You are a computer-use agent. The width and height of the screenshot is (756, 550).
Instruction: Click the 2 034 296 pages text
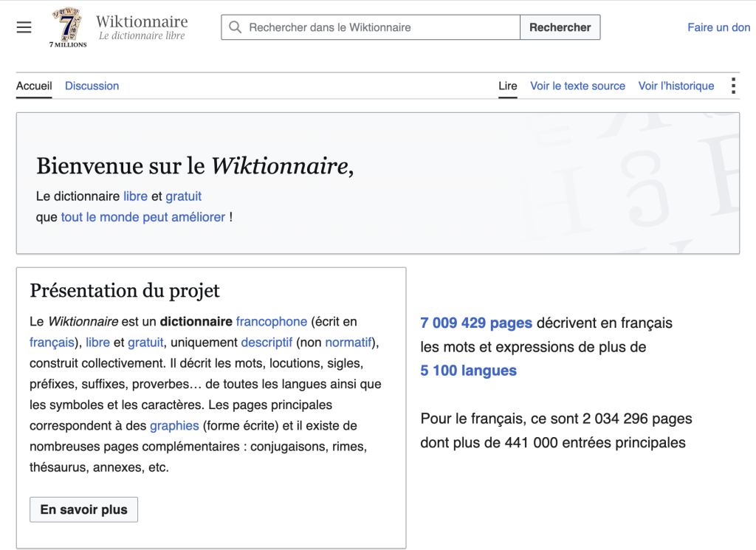637,419
